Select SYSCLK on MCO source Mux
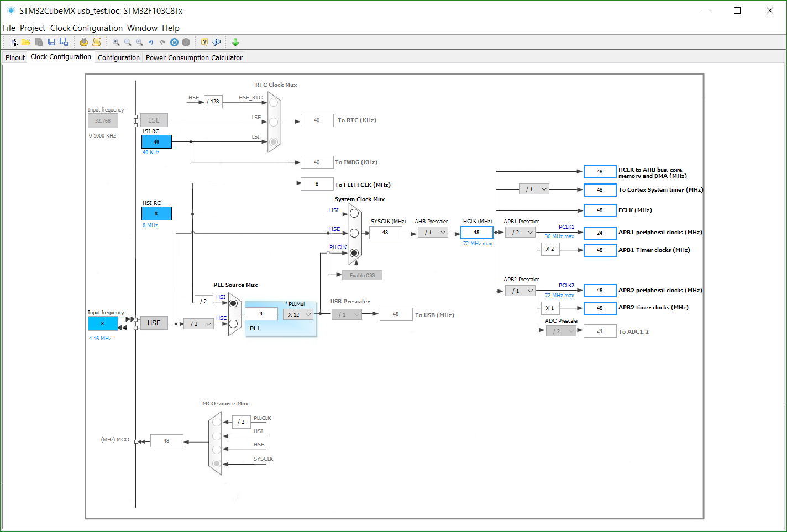This screenshot has width=787, height=532. click(x=216, y=463)
